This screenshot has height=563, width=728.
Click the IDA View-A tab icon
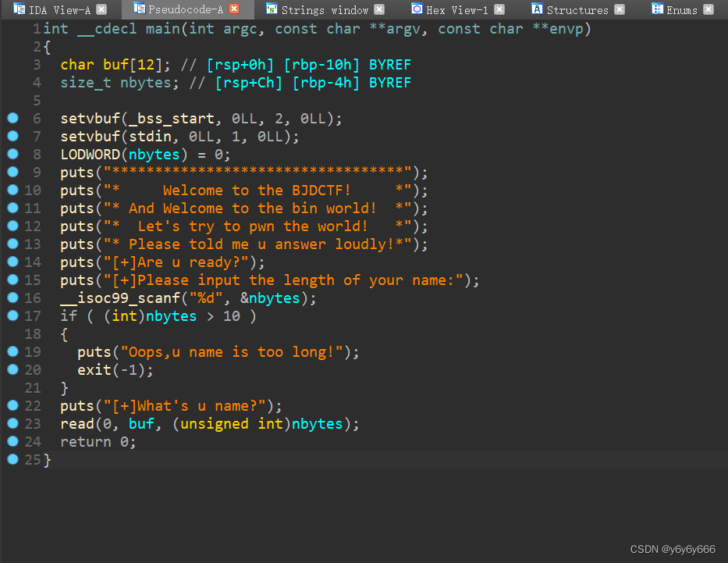tap(21, 9)
